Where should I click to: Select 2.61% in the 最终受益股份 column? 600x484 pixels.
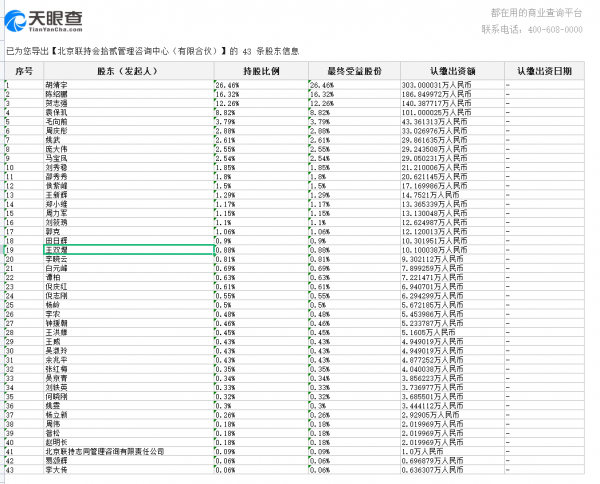point(354,140)
